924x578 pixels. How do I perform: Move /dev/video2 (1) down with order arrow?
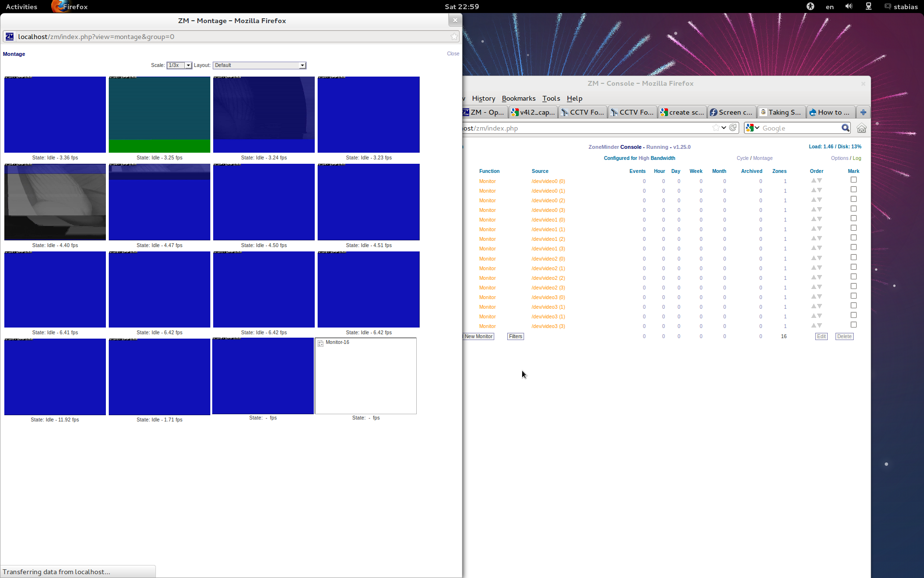click(x=820, y=268)
